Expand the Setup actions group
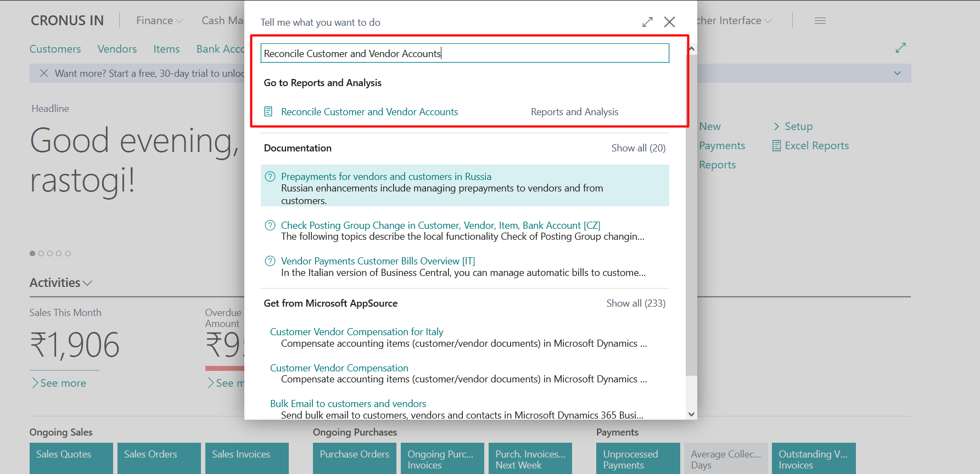The height and width of the screenshot is (474, 980). tap(793, 127)
